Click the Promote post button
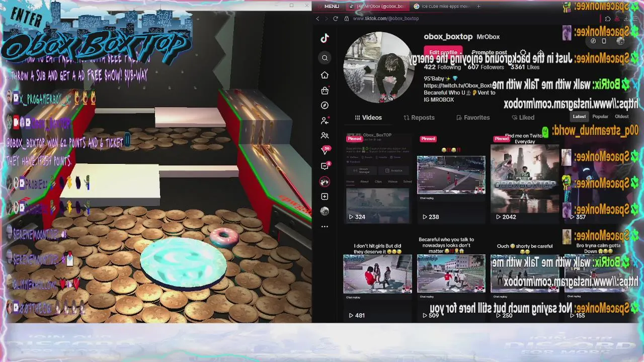 [489, 52]
